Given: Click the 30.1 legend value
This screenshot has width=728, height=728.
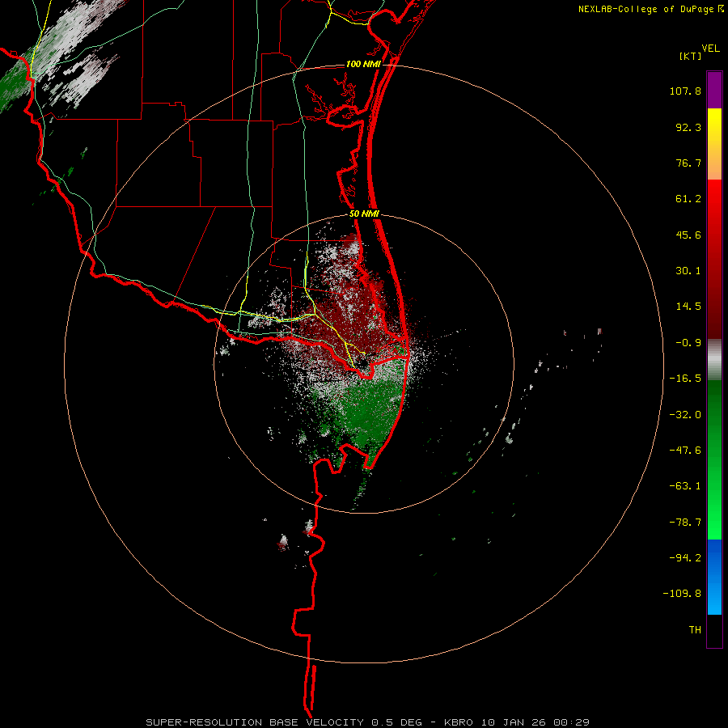Looking at the screenshot, I should point(688,271).
